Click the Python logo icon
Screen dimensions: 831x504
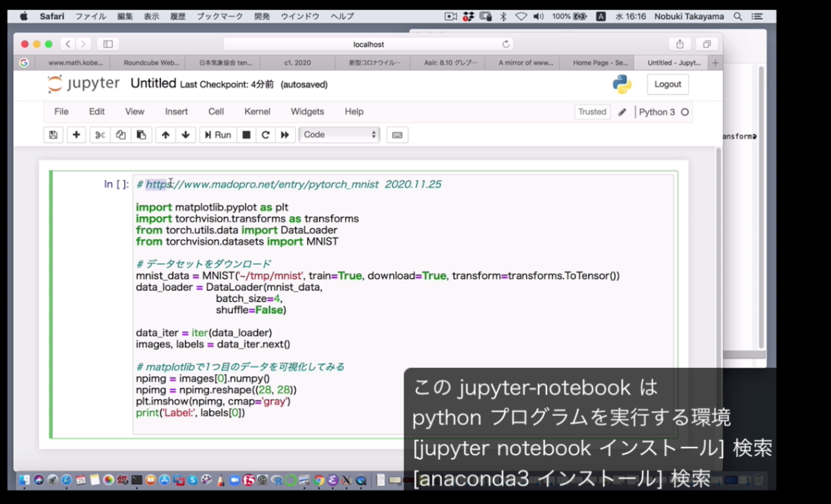click(622, 84)
